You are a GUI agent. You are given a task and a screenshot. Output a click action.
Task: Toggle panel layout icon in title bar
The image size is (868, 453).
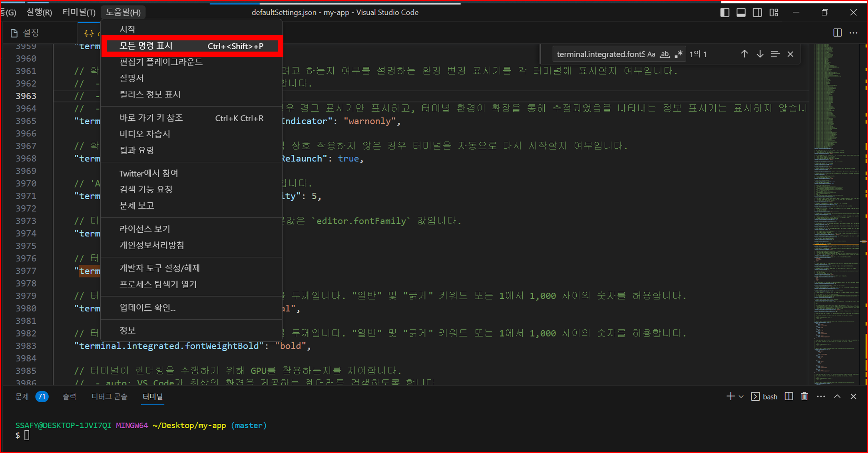(x=741, y=12)
